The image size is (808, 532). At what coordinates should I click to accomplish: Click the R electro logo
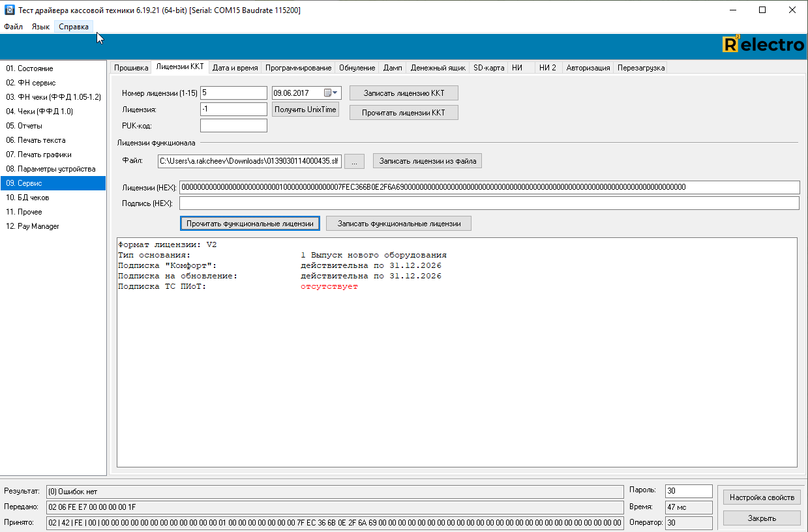(x=763, y=44)
